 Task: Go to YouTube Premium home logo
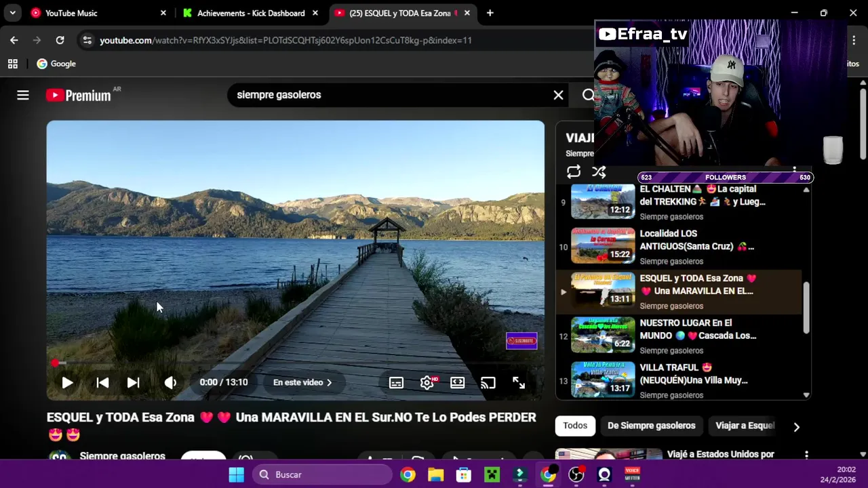(x=79, y=96)
